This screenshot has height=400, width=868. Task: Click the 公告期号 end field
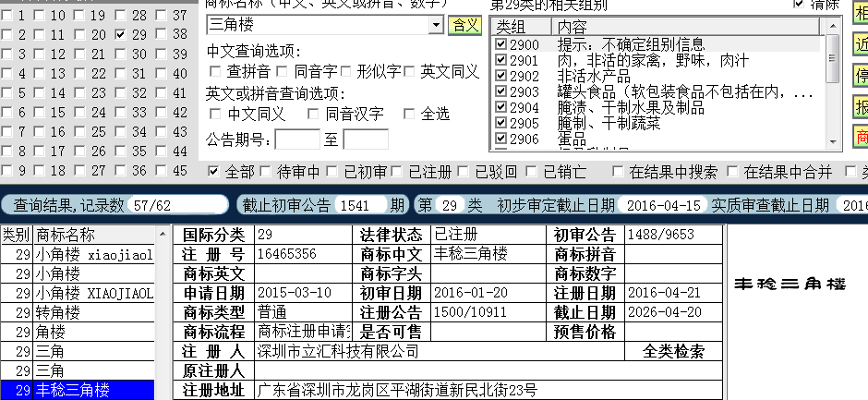tap(366, 139)
